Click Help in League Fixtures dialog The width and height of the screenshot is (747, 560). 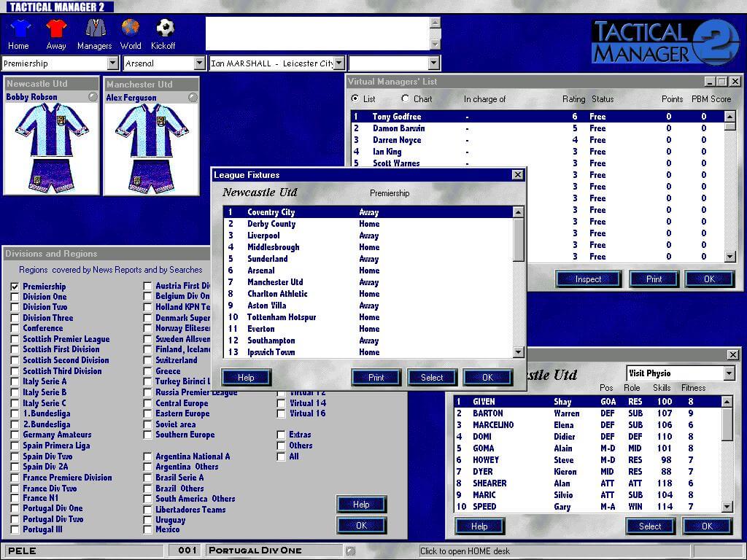click(x=247, y=378)
